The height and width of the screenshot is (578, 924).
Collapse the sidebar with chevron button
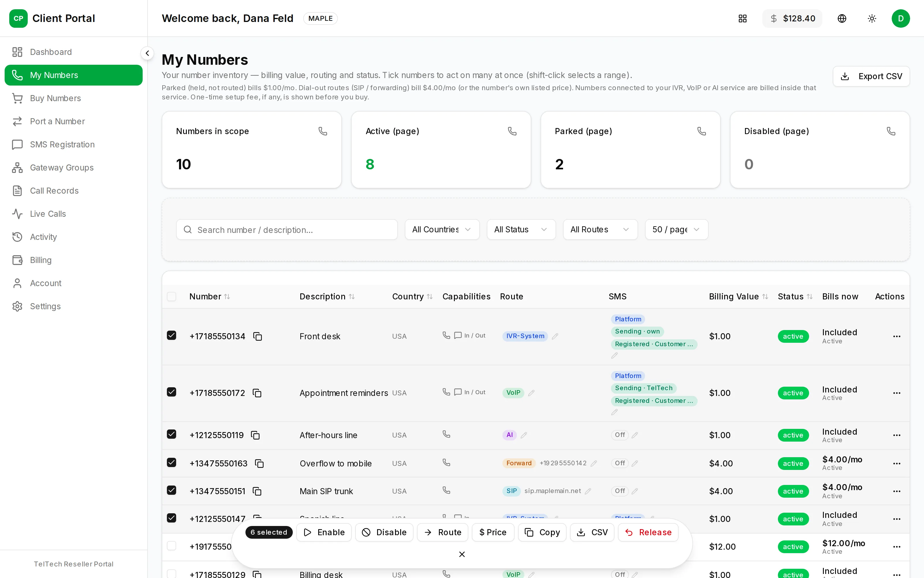pos(147,53)
